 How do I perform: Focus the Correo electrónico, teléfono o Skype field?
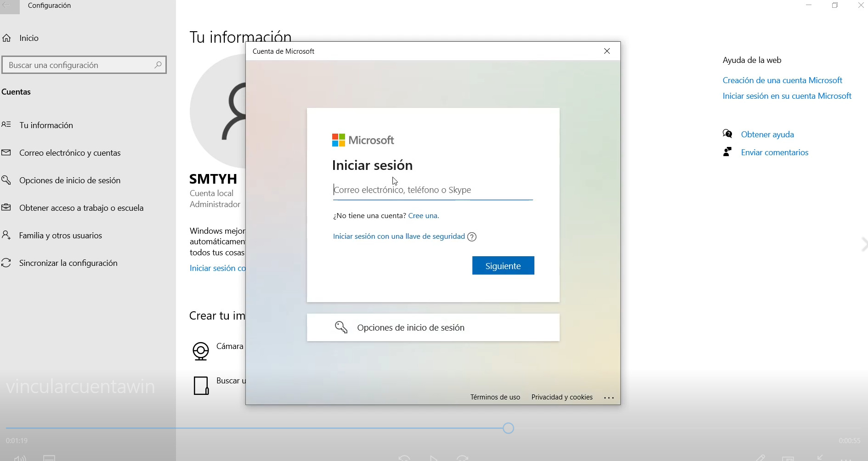pos(432,190)
